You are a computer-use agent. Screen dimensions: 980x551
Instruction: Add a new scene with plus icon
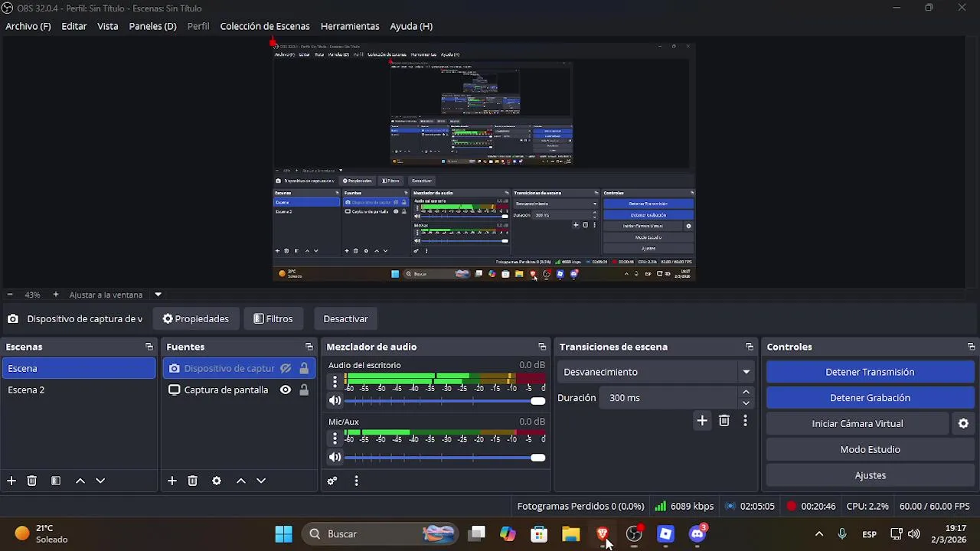click(11, 481)
